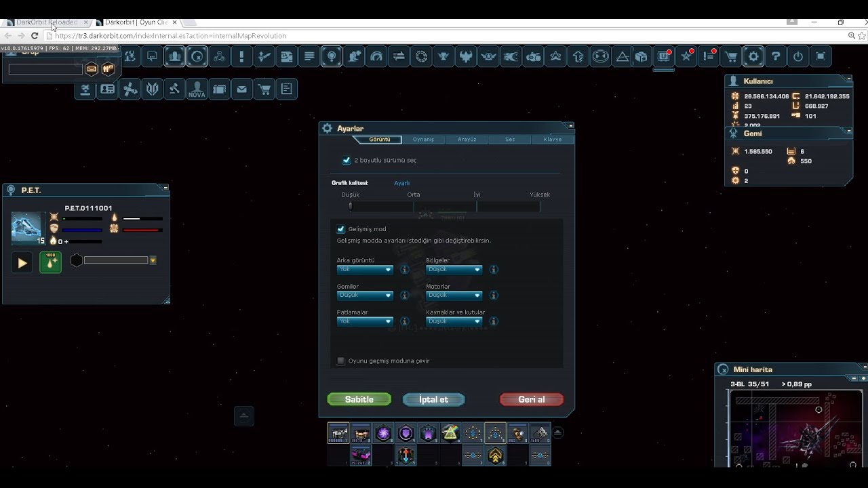Expand the hotbar with the arrow button
This screenshot has height=488, width=868.
point(557,432)
